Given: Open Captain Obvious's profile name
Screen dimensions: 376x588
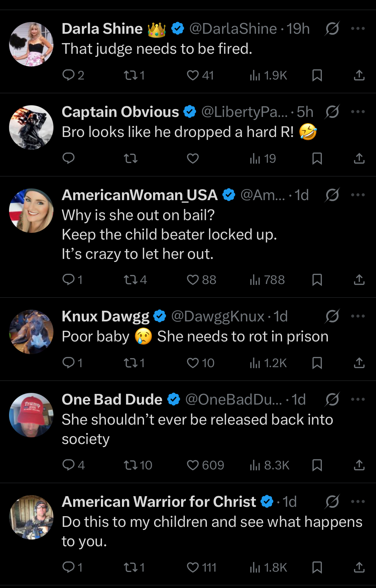Looking at the screenshot, I should point(120,112).
